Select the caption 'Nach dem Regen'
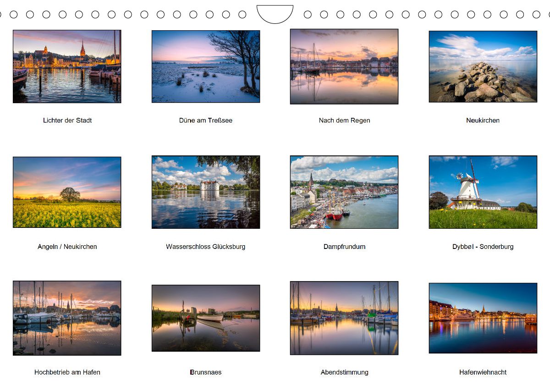550x392 pixels. pyautogui.click(x=345, y=120)
